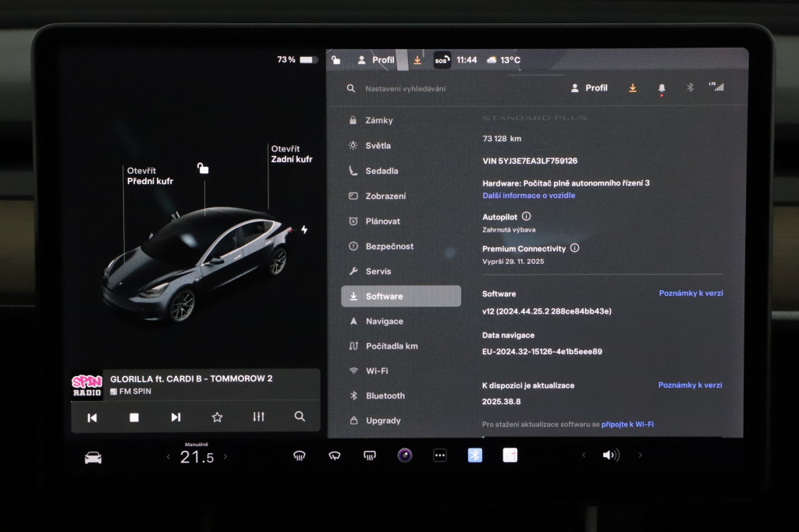Open Bluetooth from the bottom bar
799x532 pixels.
pyautogui.click(x=474, y=455)
